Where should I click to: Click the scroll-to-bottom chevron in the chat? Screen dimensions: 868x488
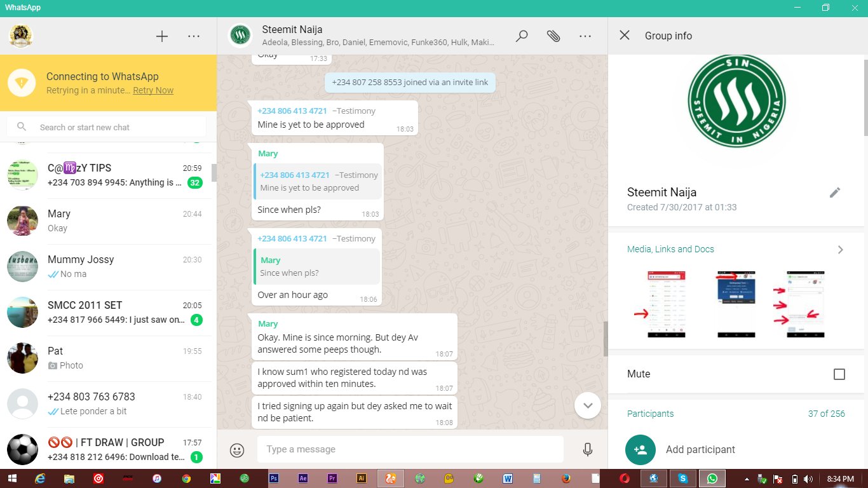tap(587, 405)
